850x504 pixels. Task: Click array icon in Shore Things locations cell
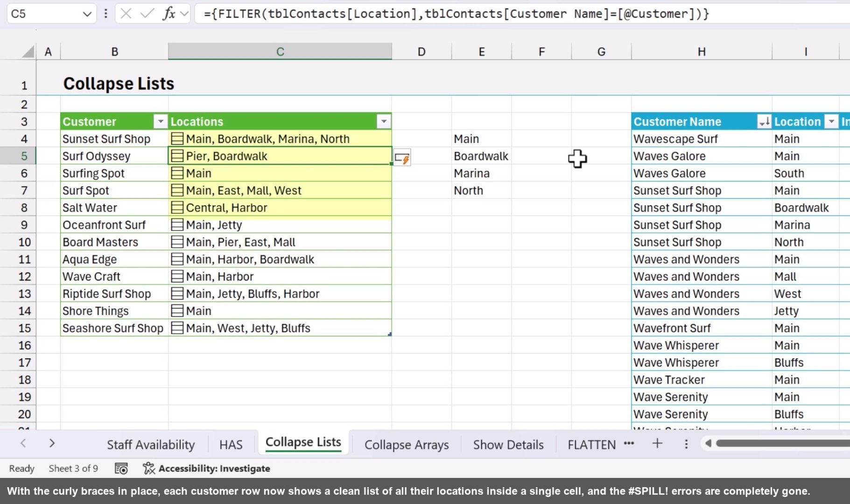(x=177, y=311)
